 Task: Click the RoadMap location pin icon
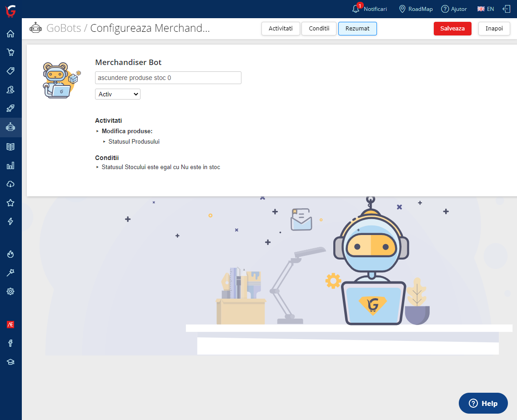(402, 9)
